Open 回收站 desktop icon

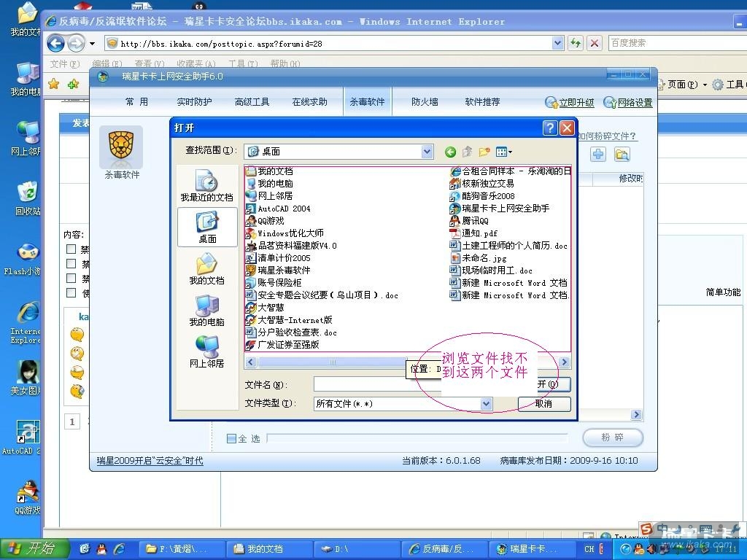28,198
